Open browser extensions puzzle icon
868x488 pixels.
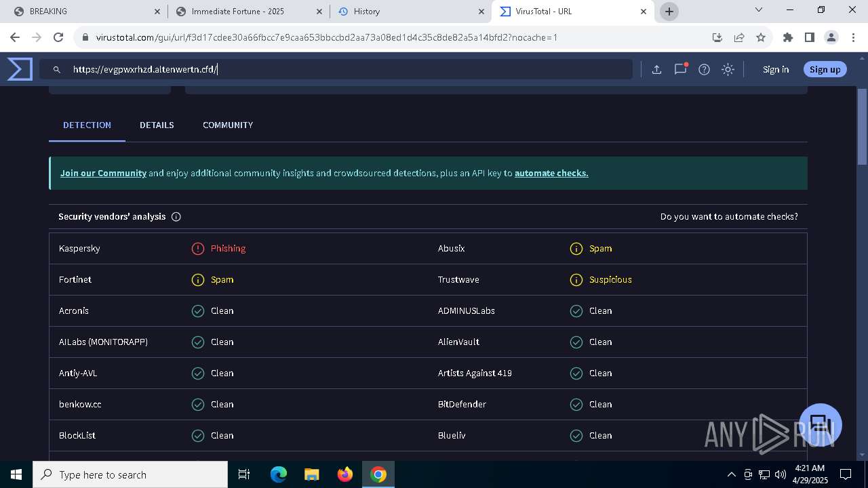click(787, 37)
